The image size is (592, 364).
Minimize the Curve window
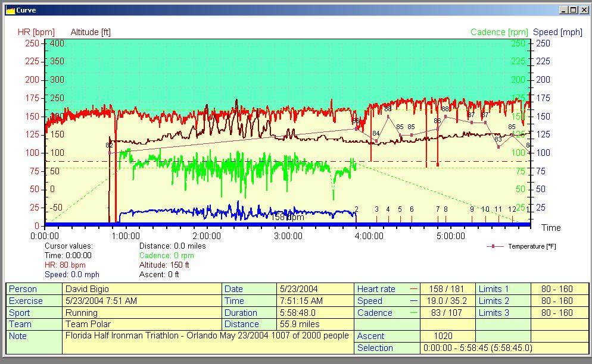(x=563, y=10)
